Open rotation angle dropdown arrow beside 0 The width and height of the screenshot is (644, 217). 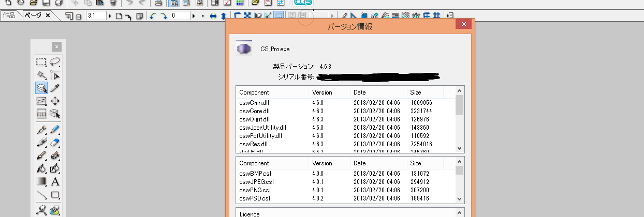(x=194, y=16)
